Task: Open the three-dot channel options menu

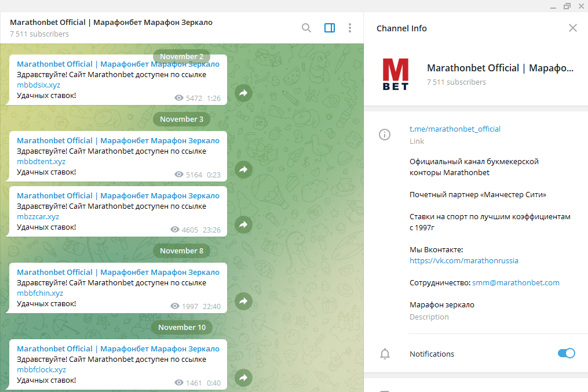Action: 349,28
